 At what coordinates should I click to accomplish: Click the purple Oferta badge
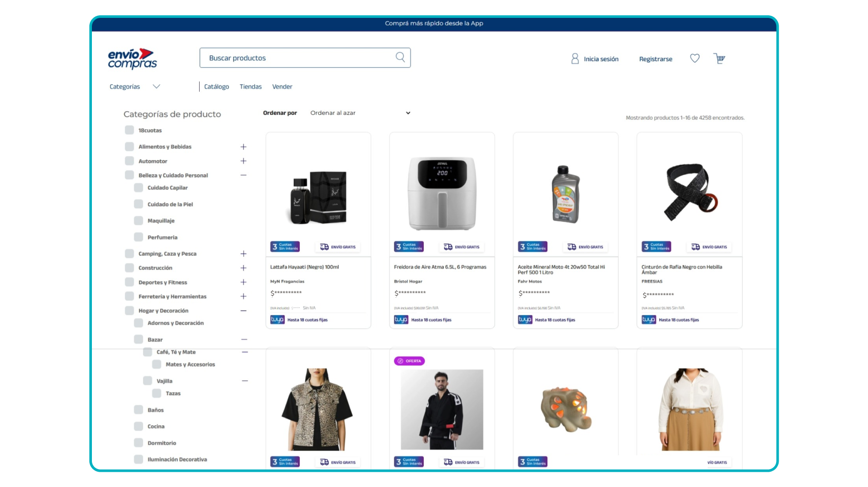tap(409, 361)
